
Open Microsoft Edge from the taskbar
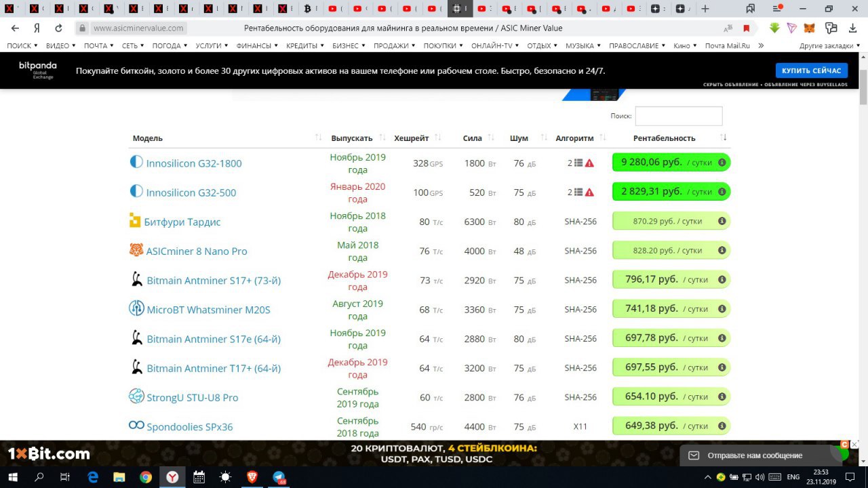point(92,476)
